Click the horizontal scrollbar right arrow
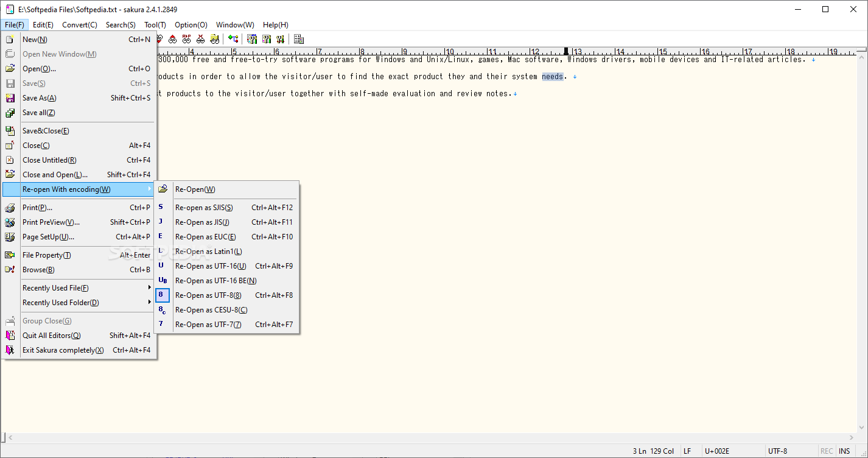 853,437
